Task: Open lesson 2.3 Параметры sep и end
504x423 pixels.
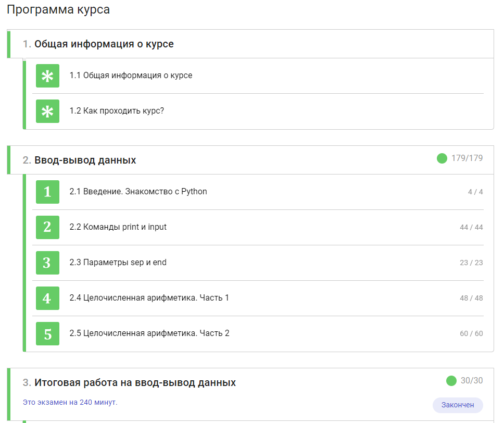Action: pos(118,263)
